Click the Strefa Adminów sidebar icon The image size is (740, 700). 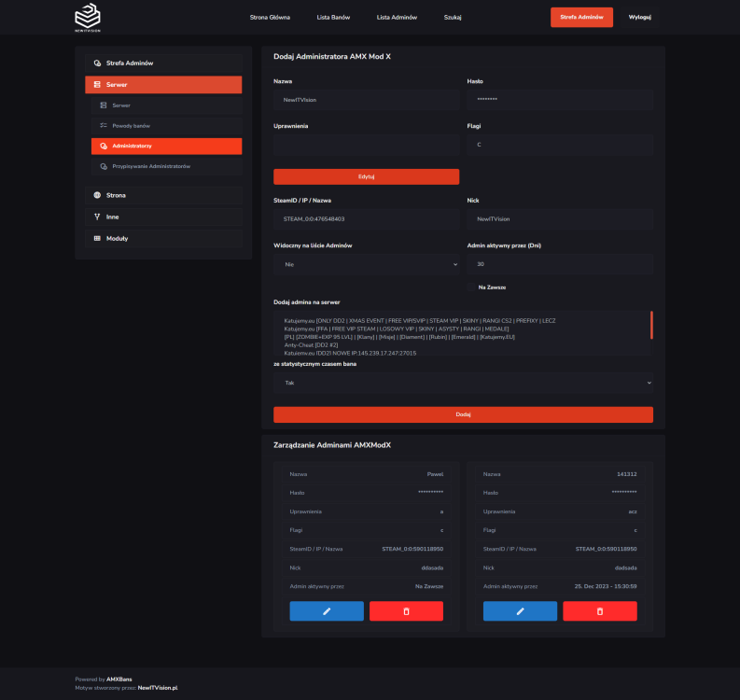tap(97, 63)
